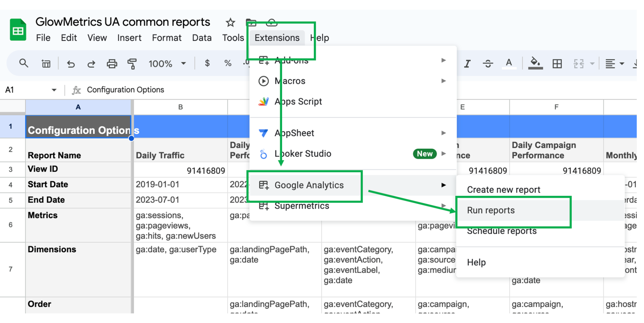
Task: Select the Start Date label cell
Action: [x=78, y=185]
